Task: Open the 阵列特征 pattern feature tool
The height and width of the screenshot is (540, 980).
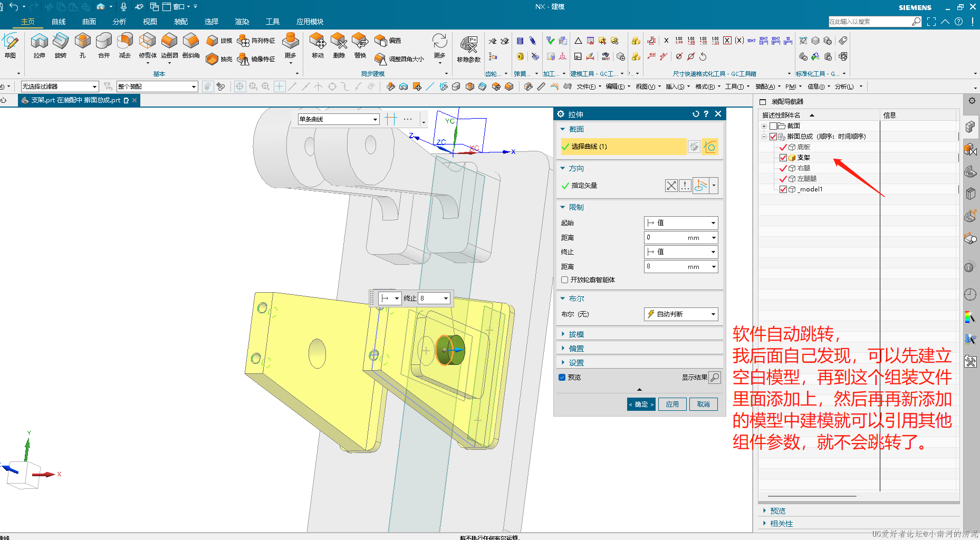Action: tap(256, 41)
